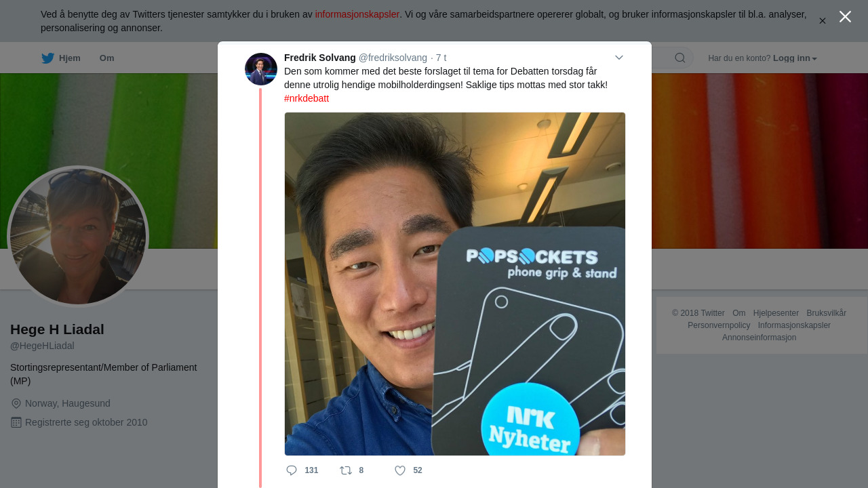Click the 7 t timestamp
The width and height of the screenshot is (868, 488).
441,58
